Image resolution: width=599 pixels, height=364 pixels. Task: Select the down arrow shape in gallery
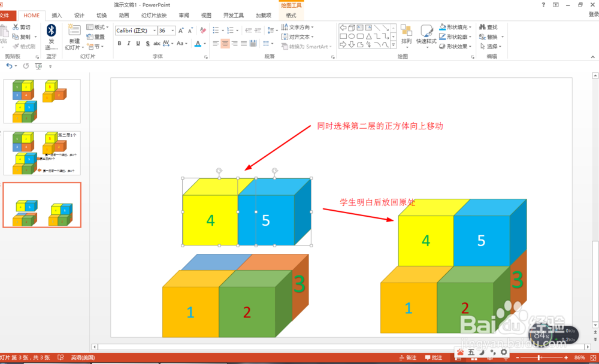click(352, 45)
